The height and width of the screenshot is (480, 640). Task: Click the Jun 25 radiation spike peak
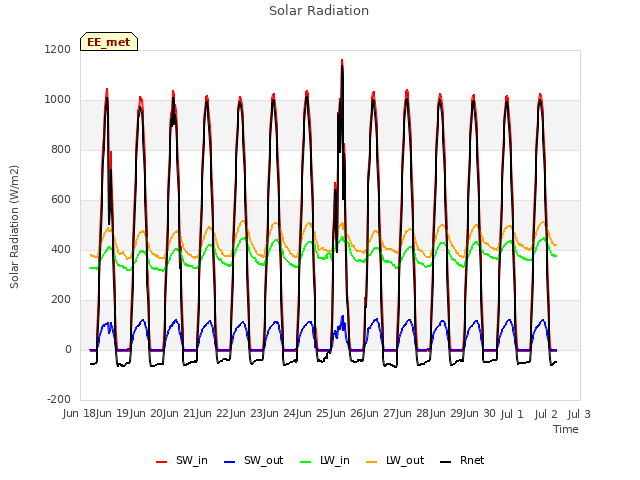[x=342, y=61]
